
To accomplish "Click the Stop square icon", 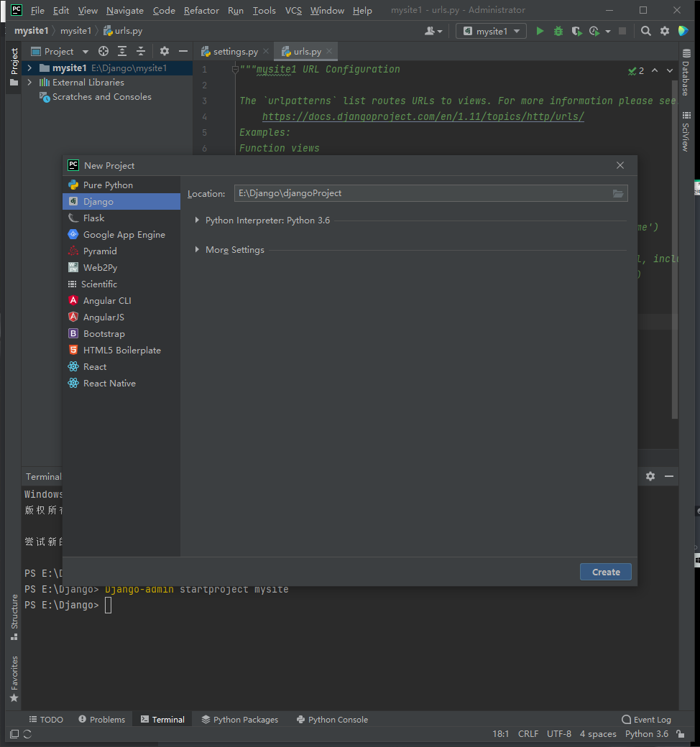I will click(622, 31).
